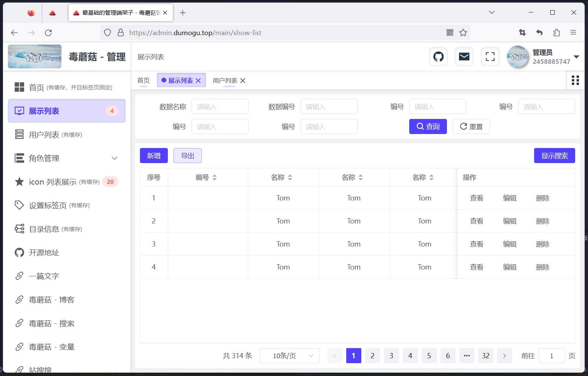The height and width of the screenshot is (376, 588).
Task: Open the GitHub icon in header
Action: 438,57
